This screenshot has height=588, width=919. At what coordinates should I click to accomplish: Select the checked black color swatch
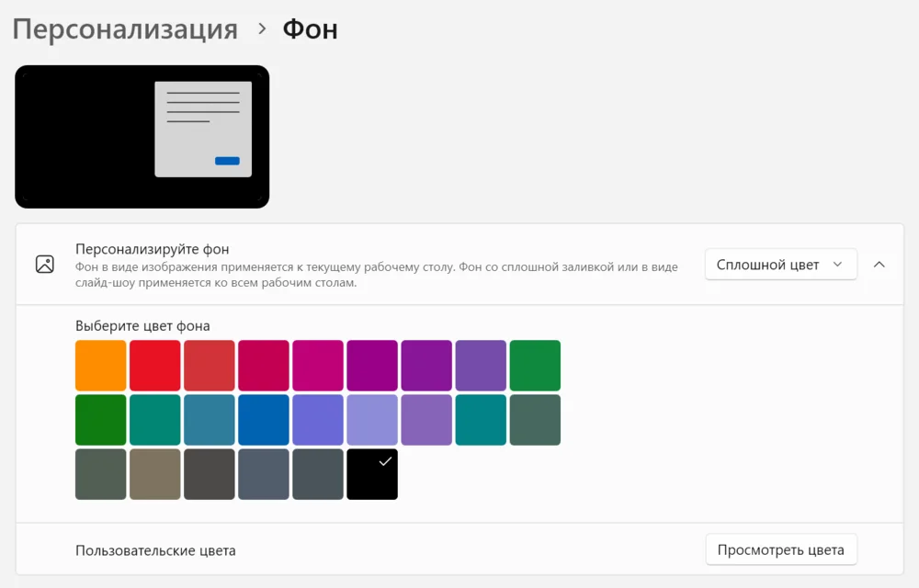(x=372, y=474)
